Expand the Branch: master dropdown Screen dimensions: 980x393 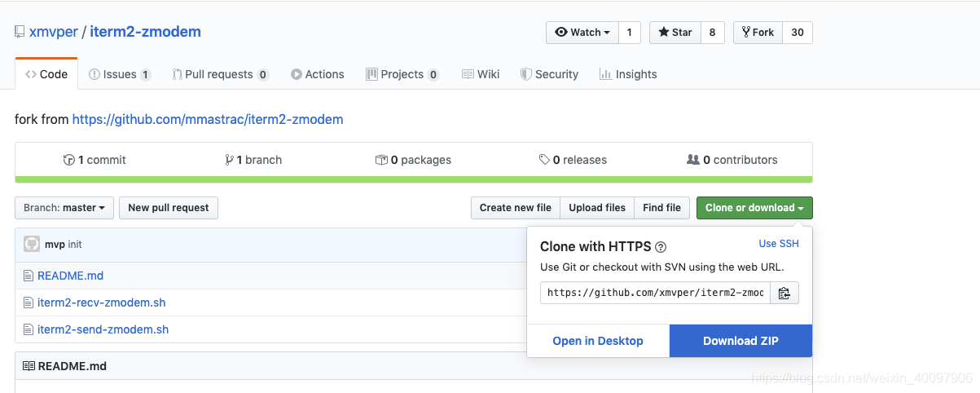point(64,208)
